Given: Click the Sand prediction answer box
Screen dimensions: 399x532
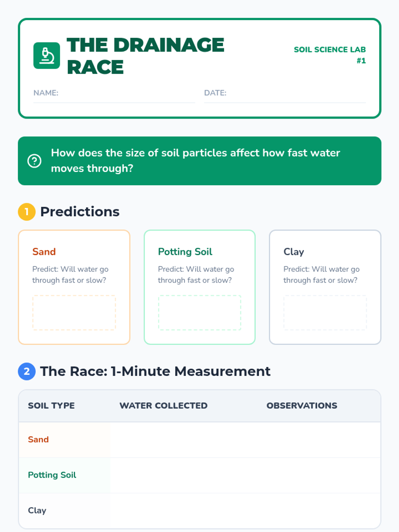Looking at the screenshot, I should pos(74,313).
